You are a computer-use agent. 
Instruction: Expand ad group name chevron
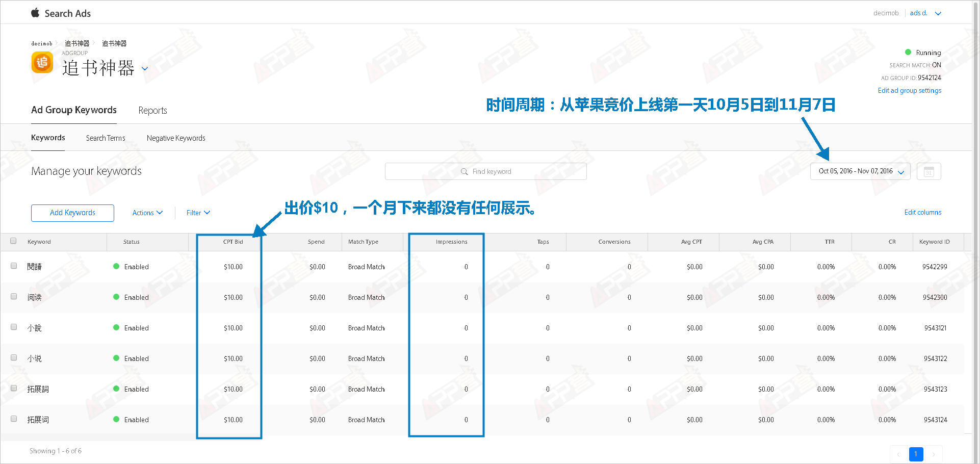click(x=145, y=69)
